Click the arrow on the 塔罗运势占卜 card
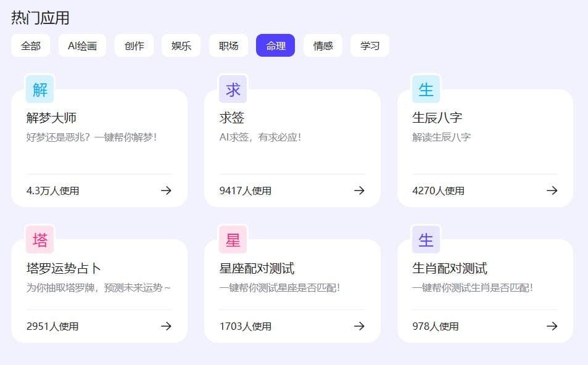Image resolution: width=588 pixels, height=365 pixels. [x=166, y=326]
